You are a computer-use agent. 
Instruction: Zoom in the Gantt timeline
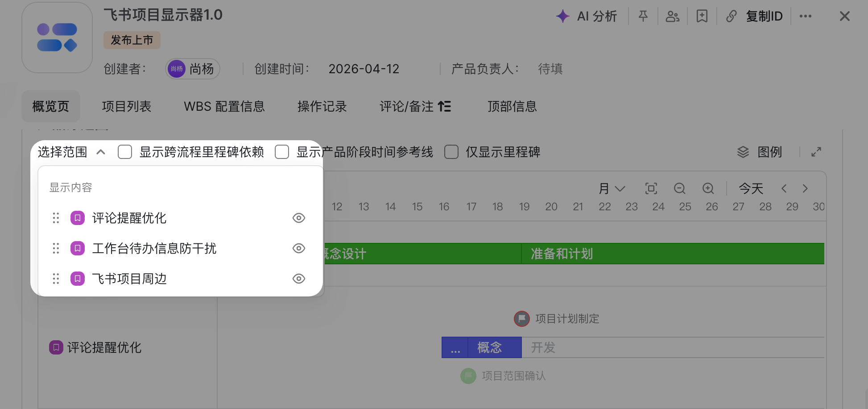[x=708, y=188]
